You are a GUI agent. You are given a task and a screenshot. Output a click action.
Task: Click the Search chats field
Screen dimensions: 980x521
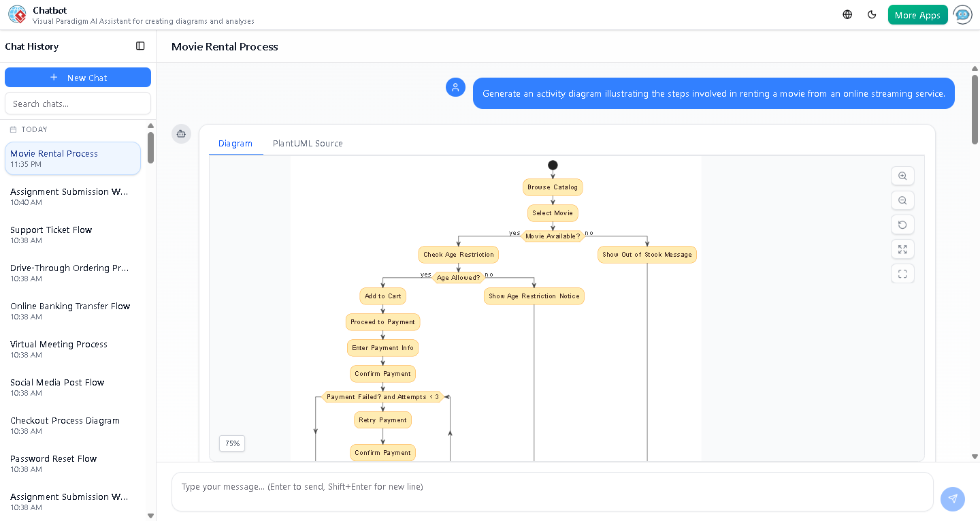tap(78, 103)
